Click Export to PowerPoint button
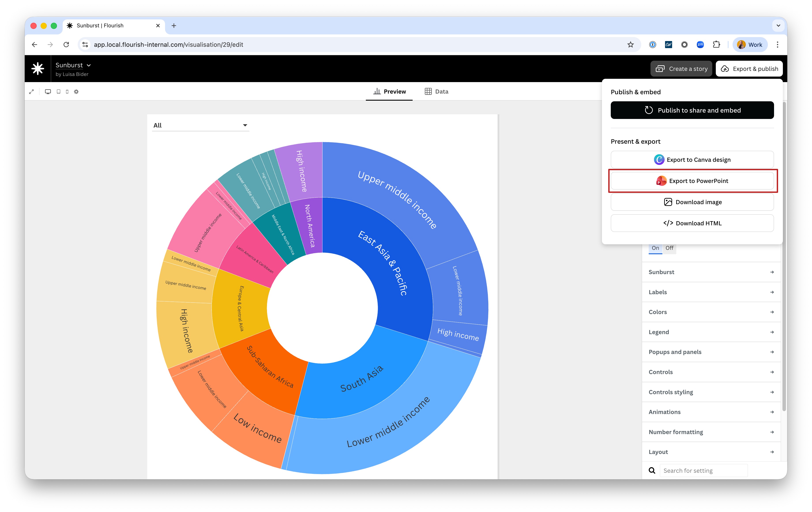This screenshot has width=812, height=512. coord(692,181)
